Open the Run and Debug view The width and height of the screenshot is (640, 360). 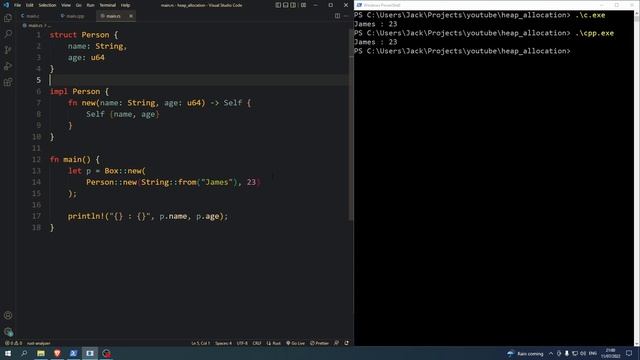pyautogui.click(x=8, y=66)
